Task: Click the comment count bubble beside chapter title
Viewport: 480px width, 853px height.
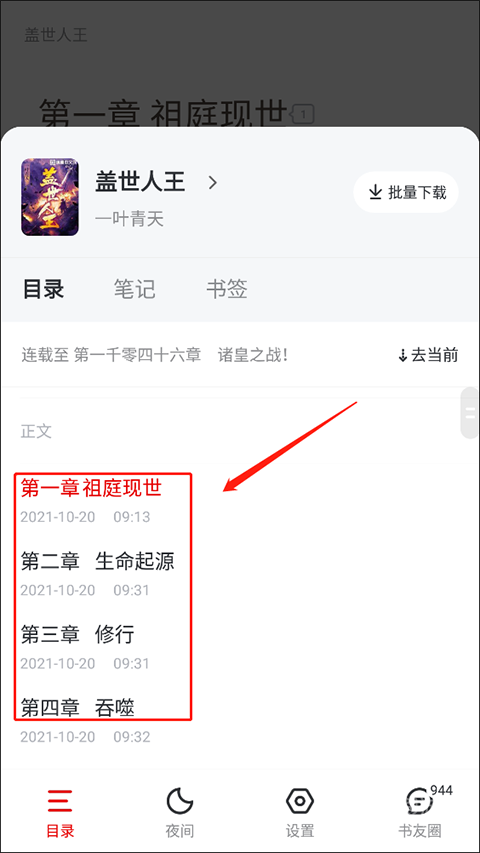Action: pos(304,114)
